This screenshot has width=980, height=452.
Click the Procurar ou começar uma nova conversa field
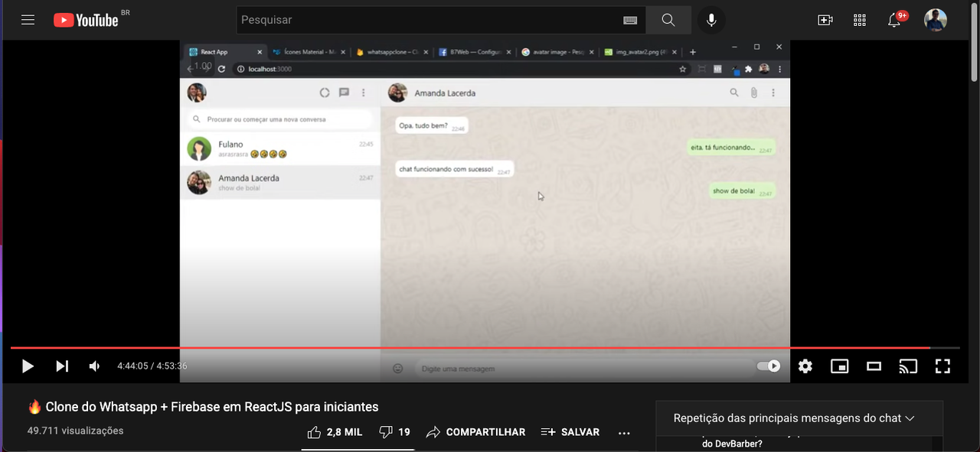pyautogui.click(x=279, y=119)
